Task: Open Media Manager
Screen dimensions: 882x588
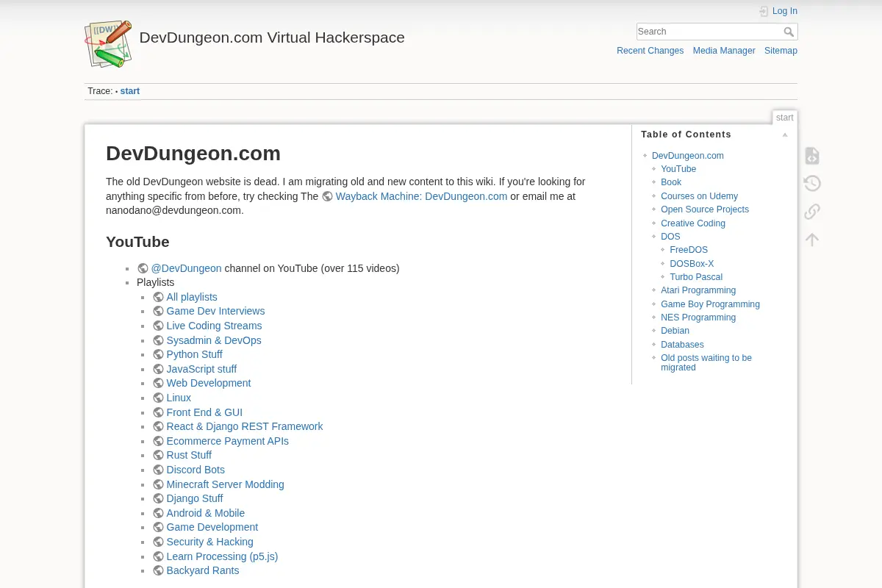Action: (724, 51)
